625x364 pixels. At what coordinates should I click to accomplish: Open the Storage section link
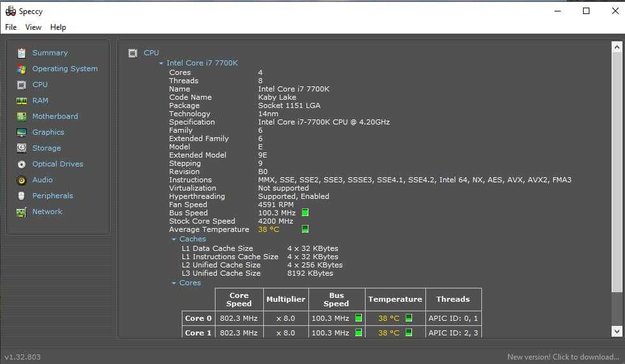coord(46,148)
